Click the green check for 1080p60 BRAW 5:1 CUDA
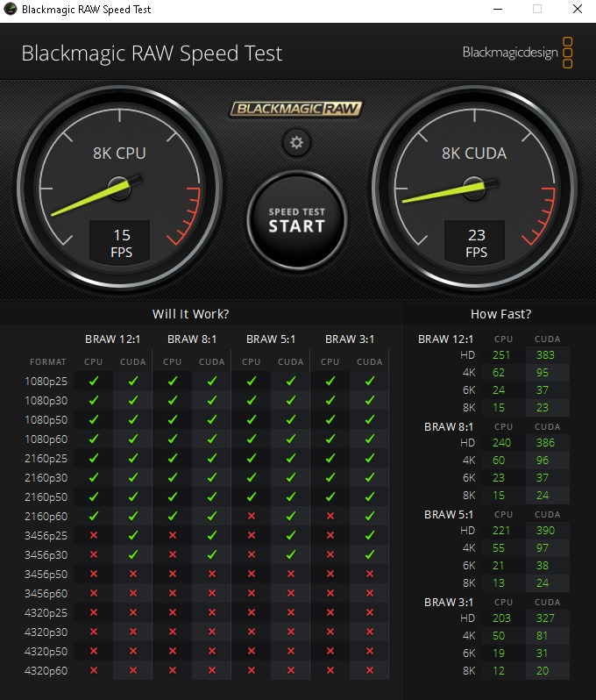The image size is (596, 700). [291, 439]
